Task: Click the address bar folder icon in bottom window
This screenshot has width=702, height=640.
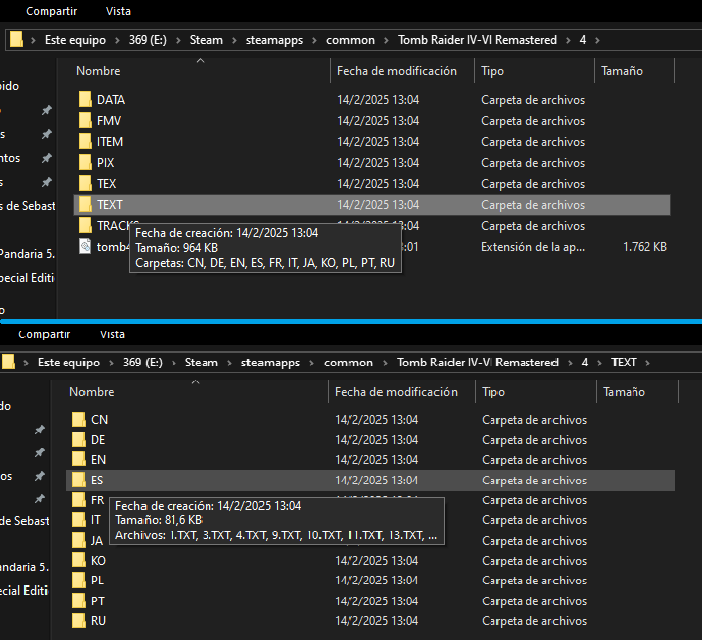Action: (8, 362)
